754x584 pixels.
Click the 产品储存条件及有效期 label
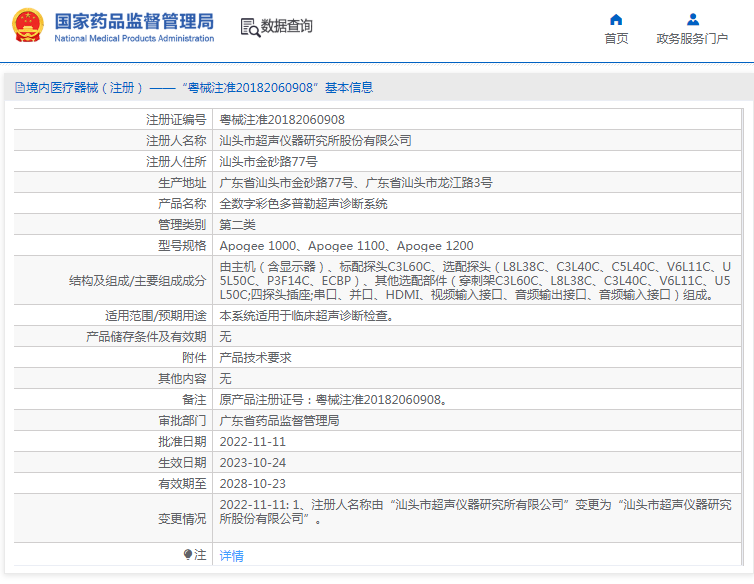(146, 337)
